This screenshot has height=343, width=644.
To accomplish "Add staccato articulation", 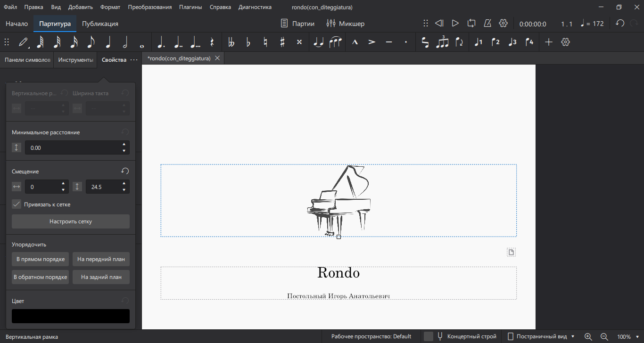I will [406, 42].
